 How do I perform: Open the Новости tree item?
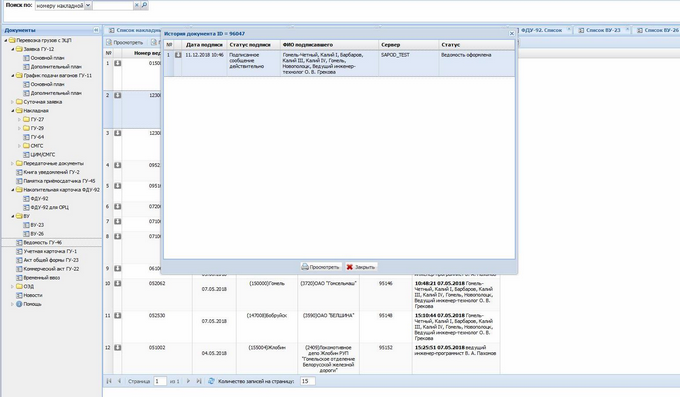33,295
